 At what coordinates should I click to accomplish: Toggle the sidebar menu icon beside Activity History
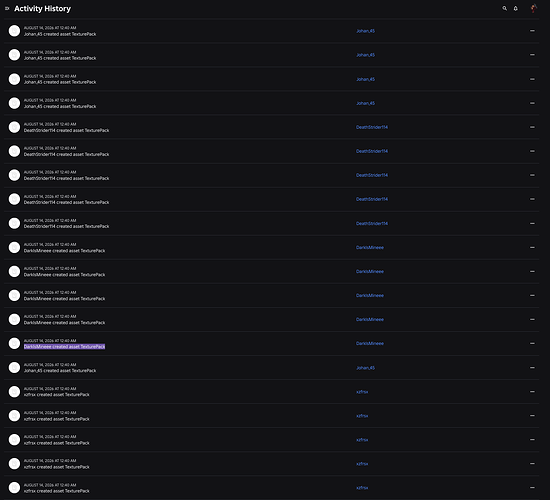tap(7, 8)
